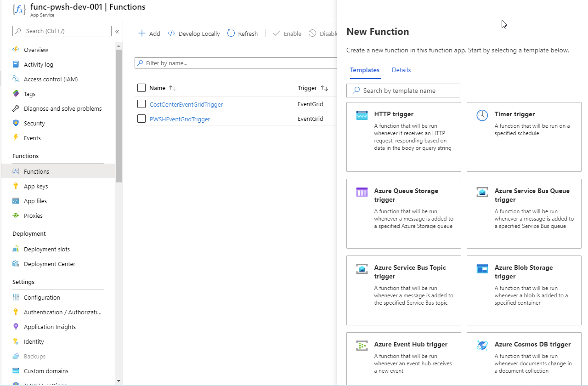Click the Timer trigger clock icon
The height and width of the screenshot is (386, 588).
[482, 115]
